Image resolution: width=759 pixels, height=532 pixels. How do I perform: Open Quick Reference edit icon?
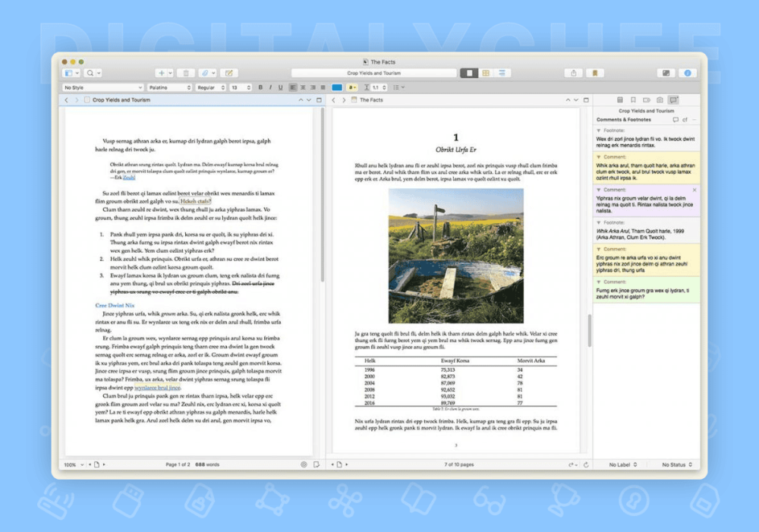tap(229, 73)
